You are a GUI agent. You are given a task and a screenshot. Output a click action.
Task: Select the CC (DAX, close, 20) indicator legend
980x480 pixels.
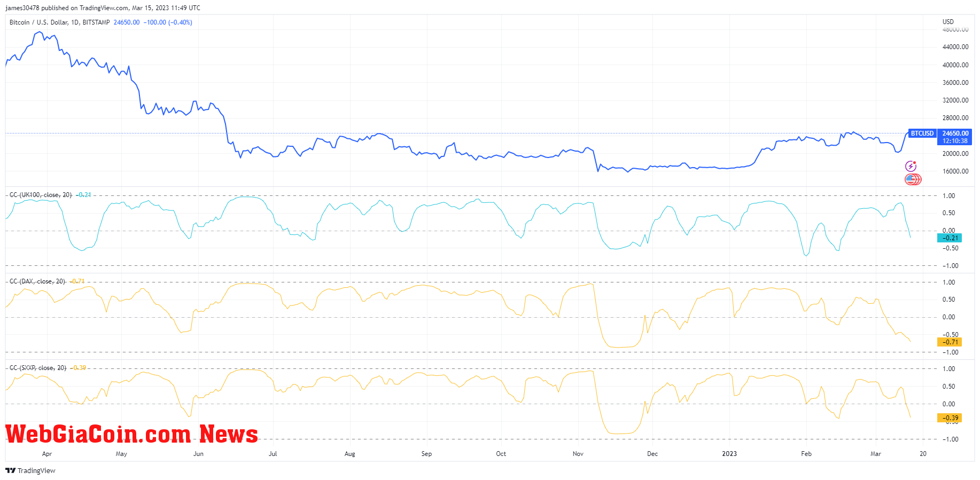point(37,281)
